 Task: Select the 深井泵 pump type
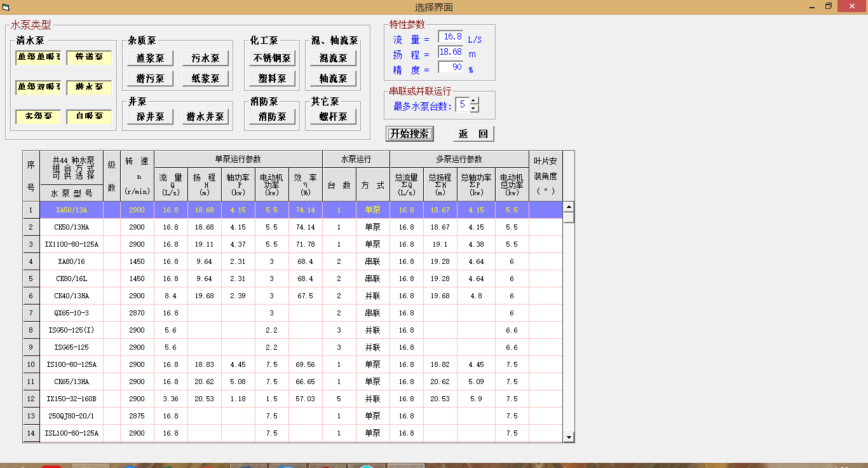pyautogui.click(x=151, y=117)
